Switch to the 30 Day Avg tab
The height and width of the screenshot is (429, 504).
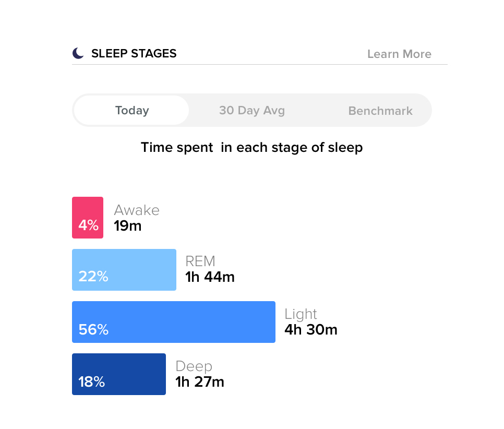click(252, 111)
